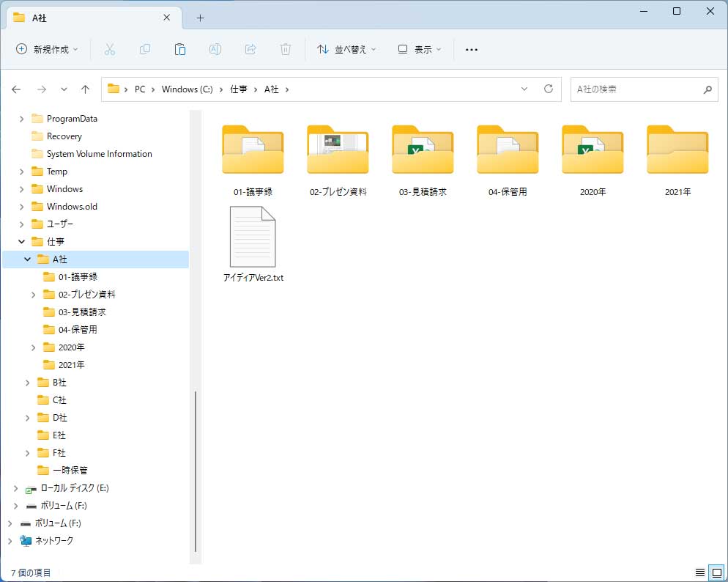Expand the Windows.old tree node
Image resolution: width=728 pixels, height=582 pixels.
[x=21, y=207]
